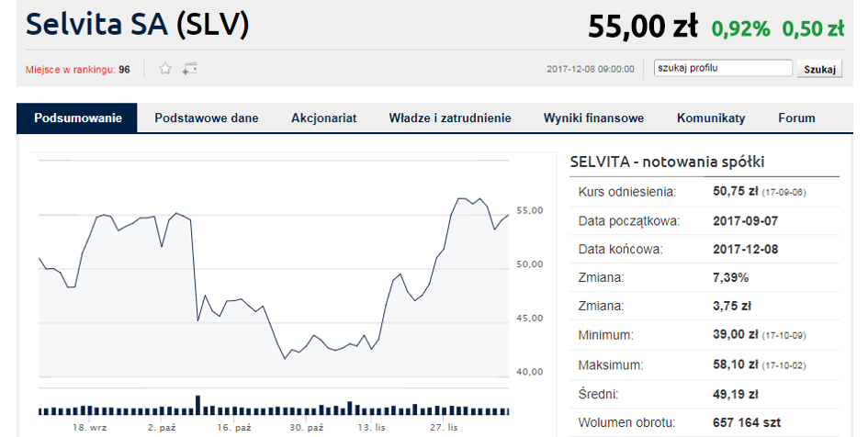This screenshot has width=868, height=437.
Task: Click the 0,92% change percentage
Action: pyautogui.click(x=740, y=28)
